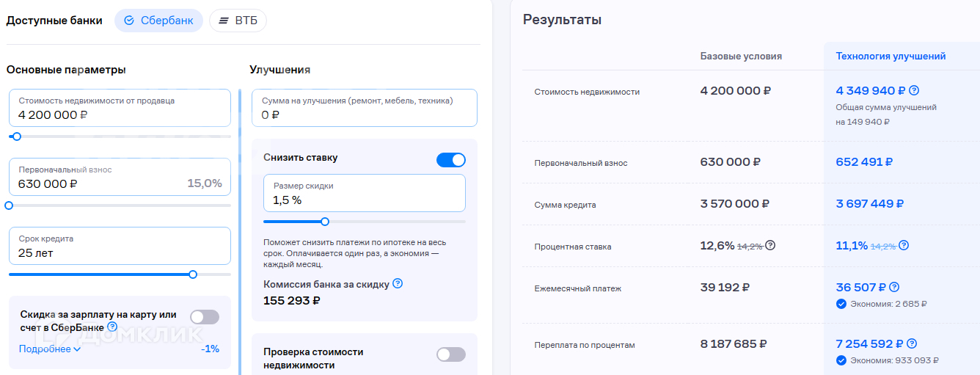Click the Стоимость недвижимости от продавца field
980x375 pixels.
pos(120,109)
